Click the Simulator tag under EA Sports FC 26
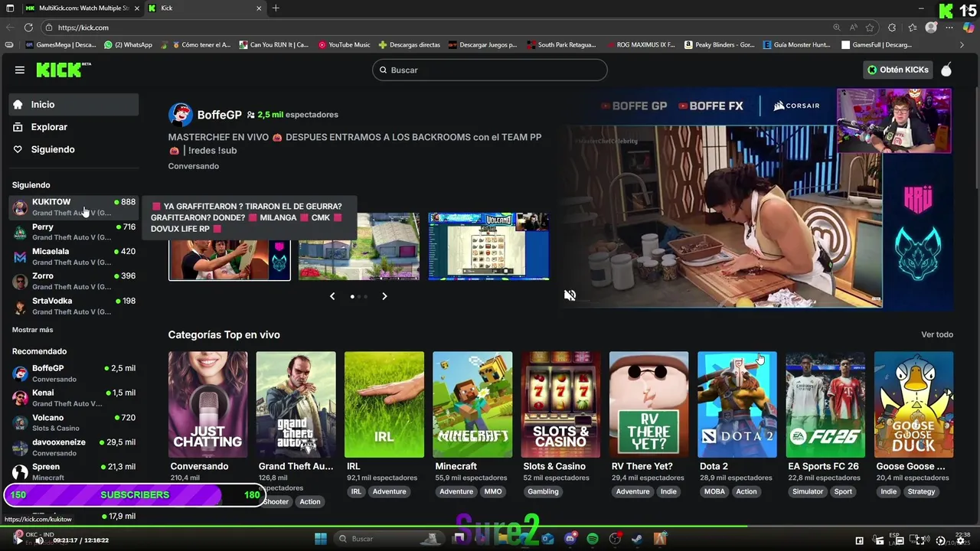 tap(808, 491)
